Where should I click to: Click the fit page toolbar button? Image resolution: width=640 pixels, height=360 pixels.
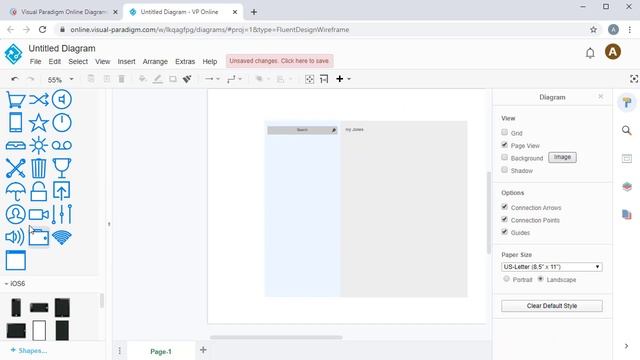click(x=309, y=79)
